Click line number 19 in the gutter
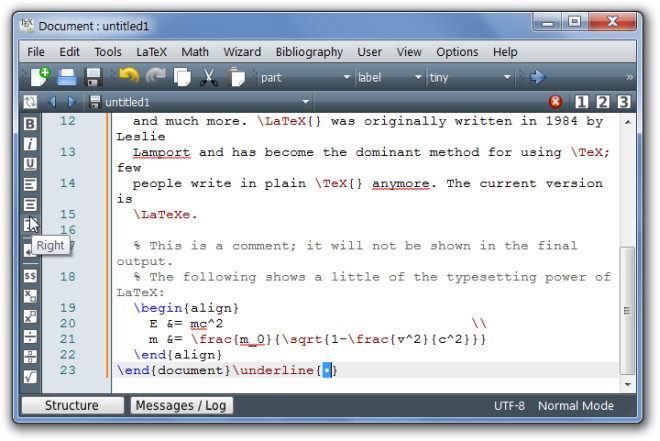The width and height of the screenshot is (660, 441). (68, 308)
